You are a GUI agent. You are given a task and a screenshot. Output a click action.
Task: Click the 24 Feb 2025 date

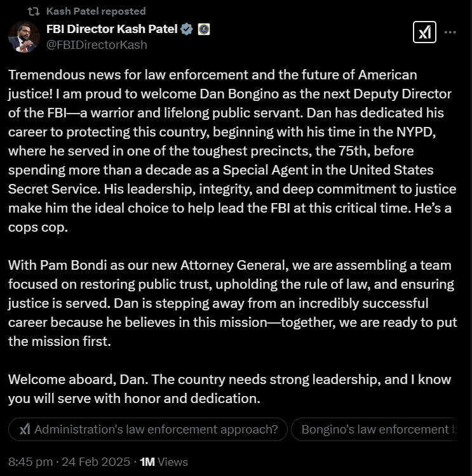pyautogui.click(x=96, y=462)
